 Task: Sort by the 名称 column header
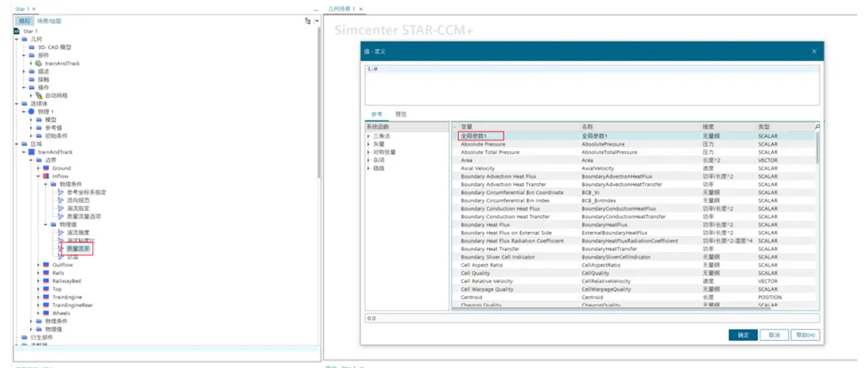point(640,127)
